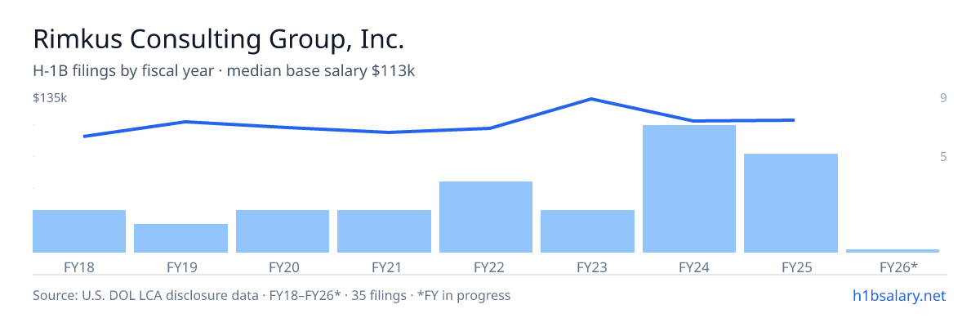The height and width of the screenshot is (327, 980).
Task: Click the Rimkus Consulting Group title
Action: click(219, 38)
